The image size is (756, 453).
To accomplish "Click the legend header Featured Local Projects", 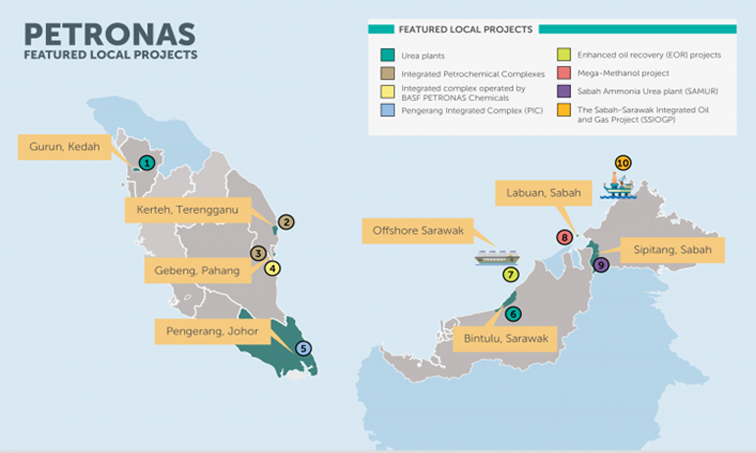I will pyautogui.click(x=465, y=29).
